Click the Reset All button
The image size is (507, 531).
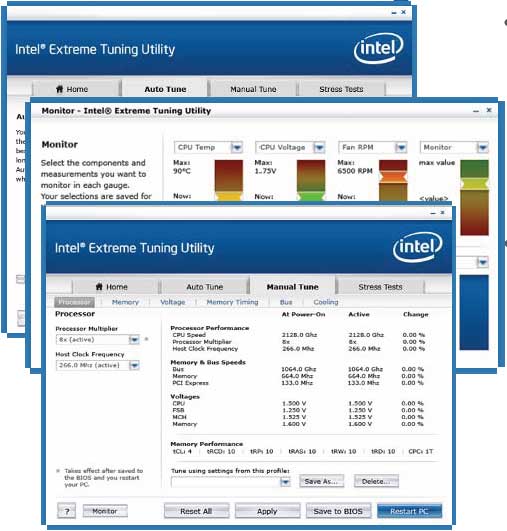point(196,511)
